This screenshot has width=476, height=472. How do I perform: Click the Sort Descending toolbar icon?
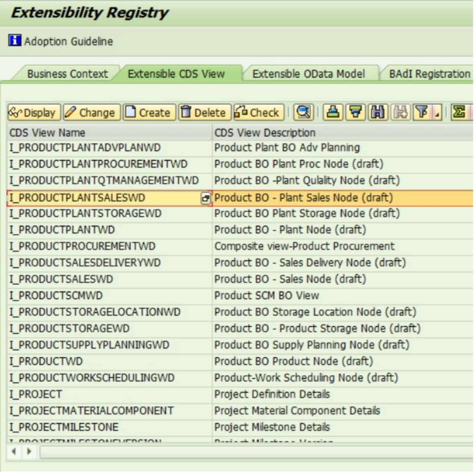[x=356, y=112]
